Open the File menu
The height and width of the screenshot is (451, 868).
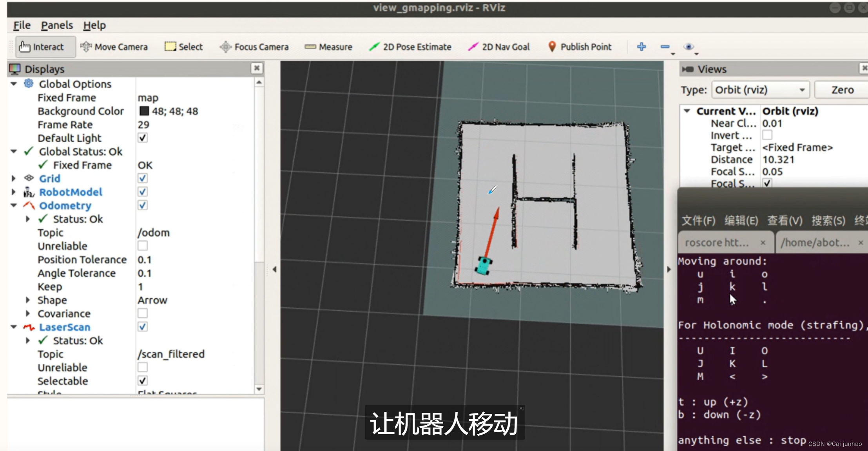22,25
